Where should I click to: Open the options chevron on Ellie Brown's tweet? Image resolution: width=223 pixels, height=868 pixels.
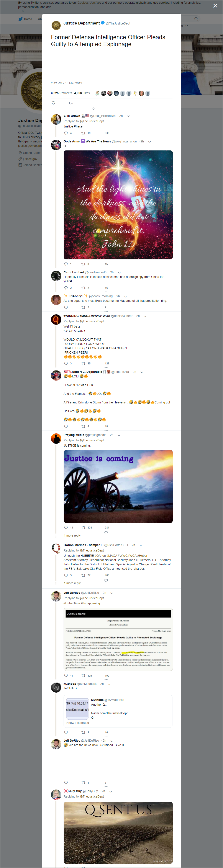128,116
